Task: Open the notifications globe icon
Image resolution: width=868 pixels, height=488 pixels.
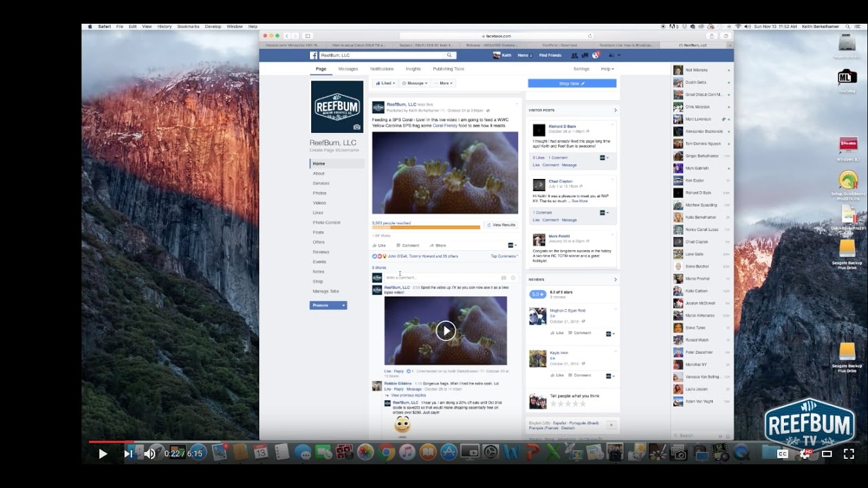Action: [595, 55]
